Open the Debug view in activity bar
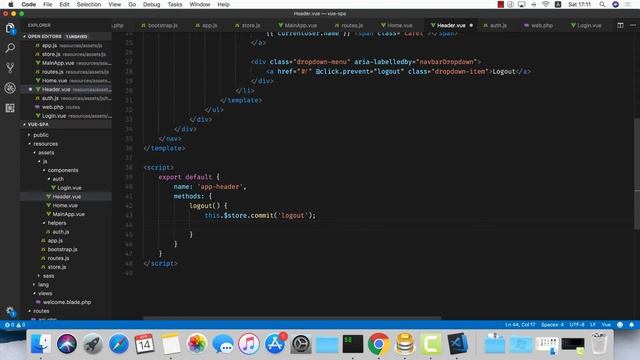This screenshot has height=360, width=640. pyautogui.click(x=10, y=88)
